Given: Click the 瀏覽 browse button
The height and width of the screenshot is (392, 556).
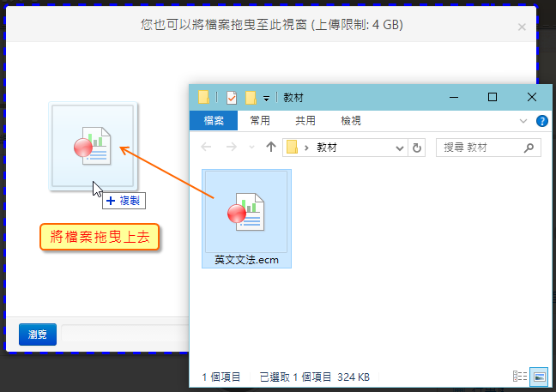Looking at the screenshot, I should coord(37,335).
